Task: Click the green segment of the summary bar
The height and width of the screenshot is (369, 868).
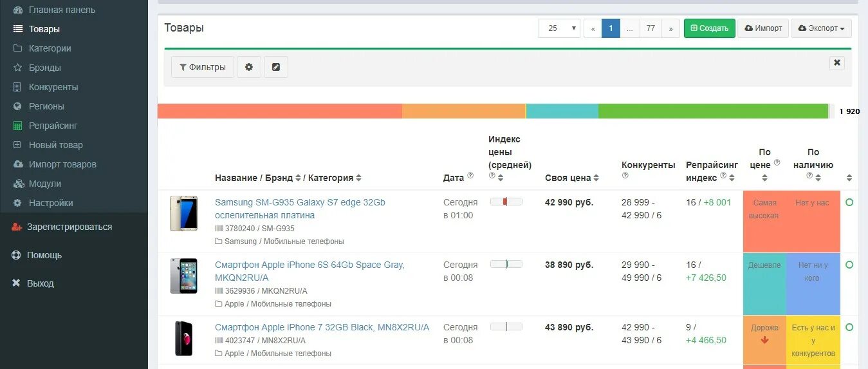Action: (x=713, y=111)
